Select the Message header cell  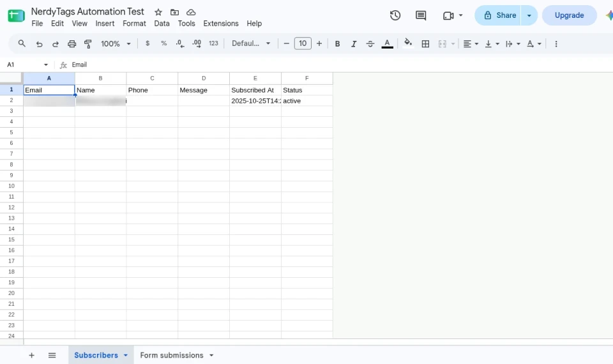click(204, 90)
